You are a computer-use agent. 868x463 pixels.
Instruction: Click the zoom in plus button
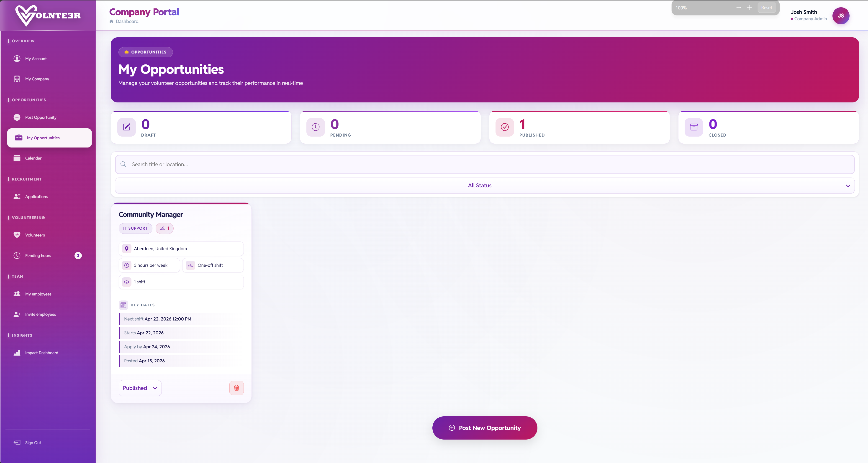[749, 8]
